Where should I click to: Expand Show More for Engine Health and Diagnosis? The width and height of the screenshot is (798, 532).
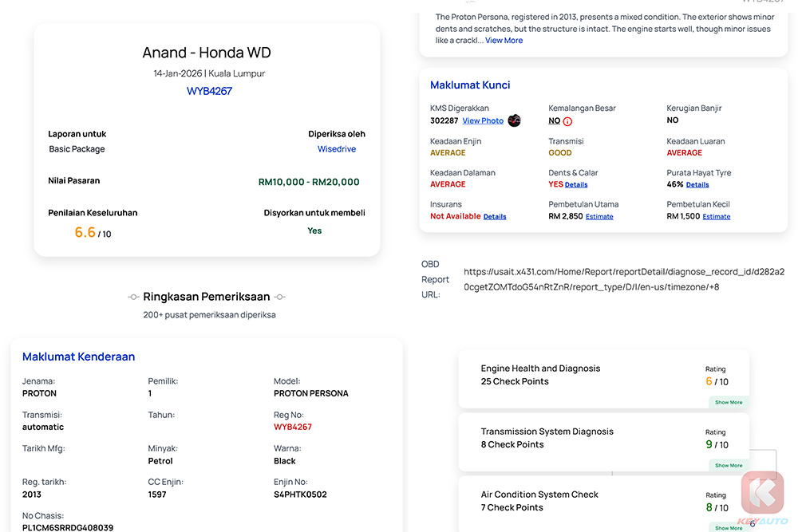pyautogui.click(x=728, y=403)
